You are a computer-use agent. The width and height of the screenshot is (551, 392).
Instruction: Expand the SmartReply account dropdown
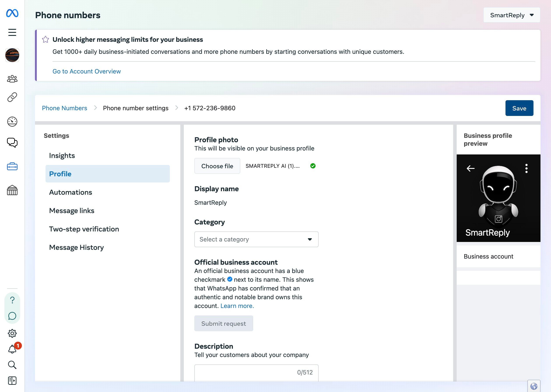pyautogui.click(x=511, y=15)
